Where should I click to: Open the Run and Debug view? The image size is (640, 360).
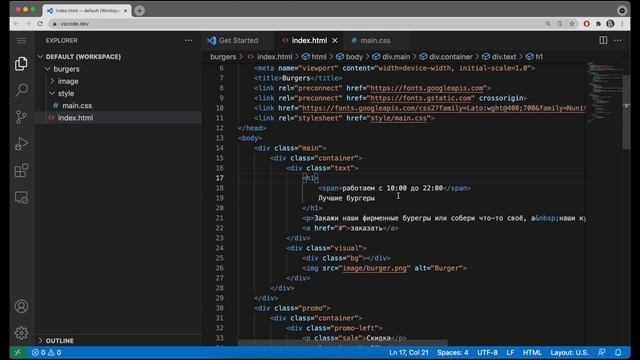(x=21, y=144)
